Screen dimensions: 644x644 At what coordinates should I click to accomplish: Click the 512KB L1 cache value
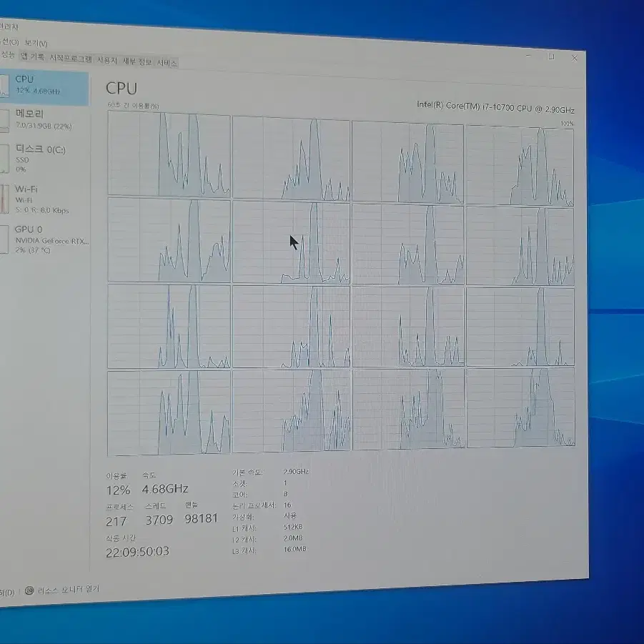tap(293, 527)
